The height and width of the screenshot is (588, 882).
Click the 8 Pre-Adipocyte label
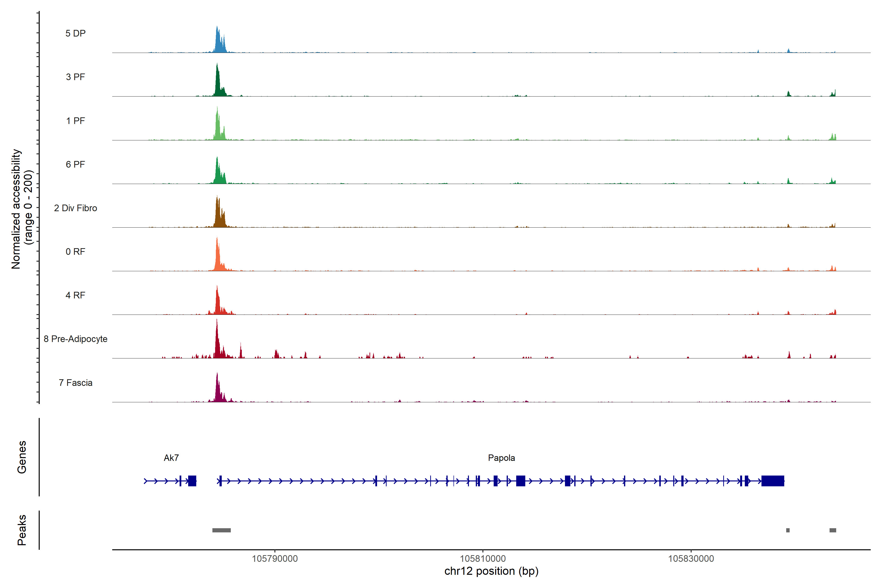[75, 339]
